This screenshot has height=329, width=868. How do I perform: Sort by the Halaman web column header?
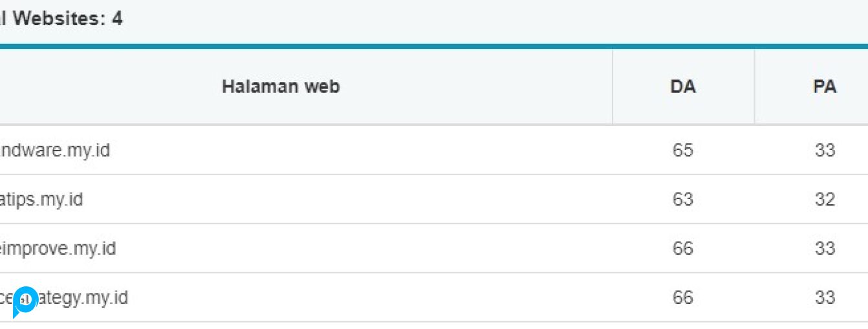pyautogui.click(x=281, y=87)
